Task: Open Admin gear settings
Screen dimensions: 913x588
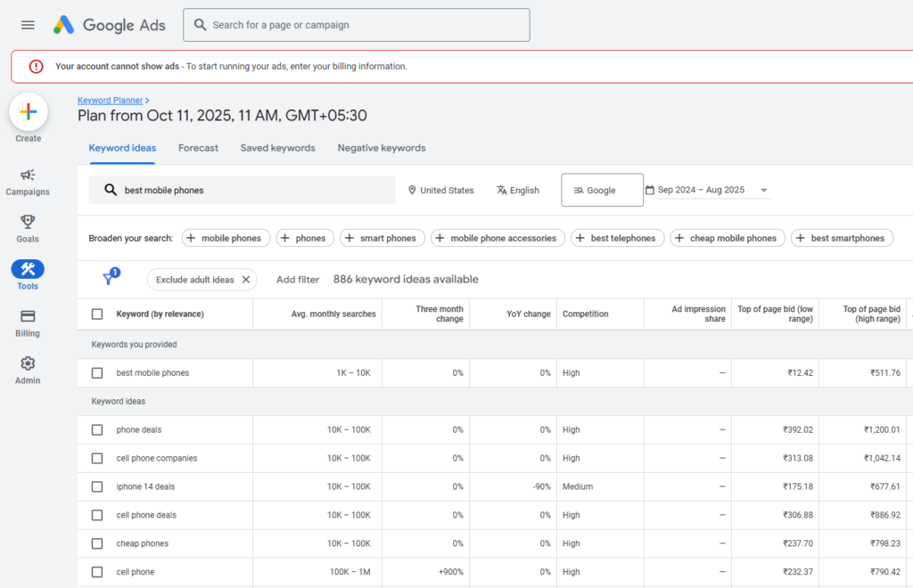Action: pyautogui.click(x=28, y=363)
